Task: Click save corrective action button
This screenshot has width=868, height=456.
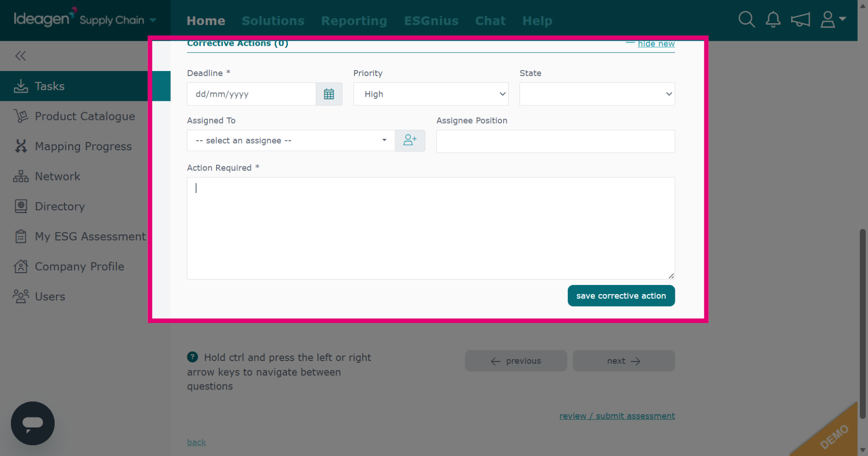Action: coord(621,295)
